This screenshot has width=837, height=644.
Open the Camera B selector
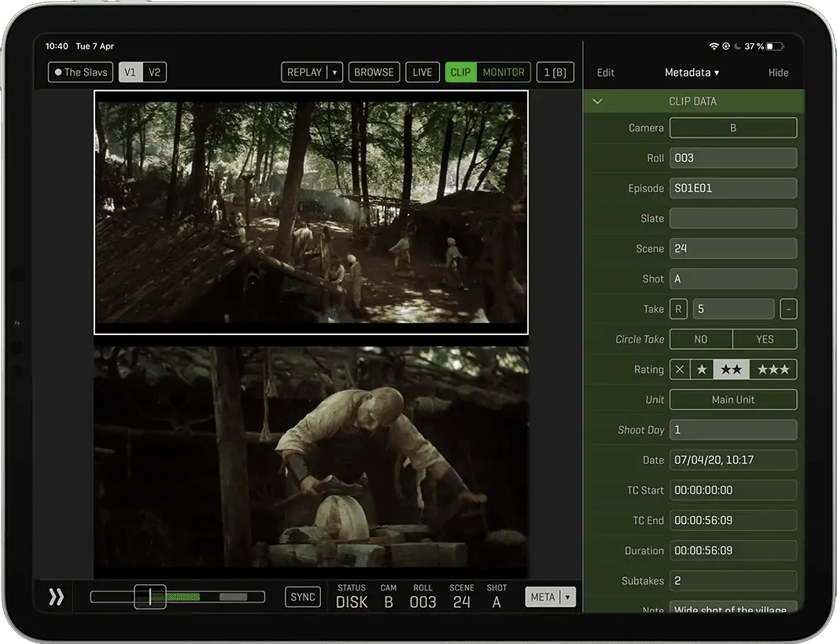tap(733, 128)
